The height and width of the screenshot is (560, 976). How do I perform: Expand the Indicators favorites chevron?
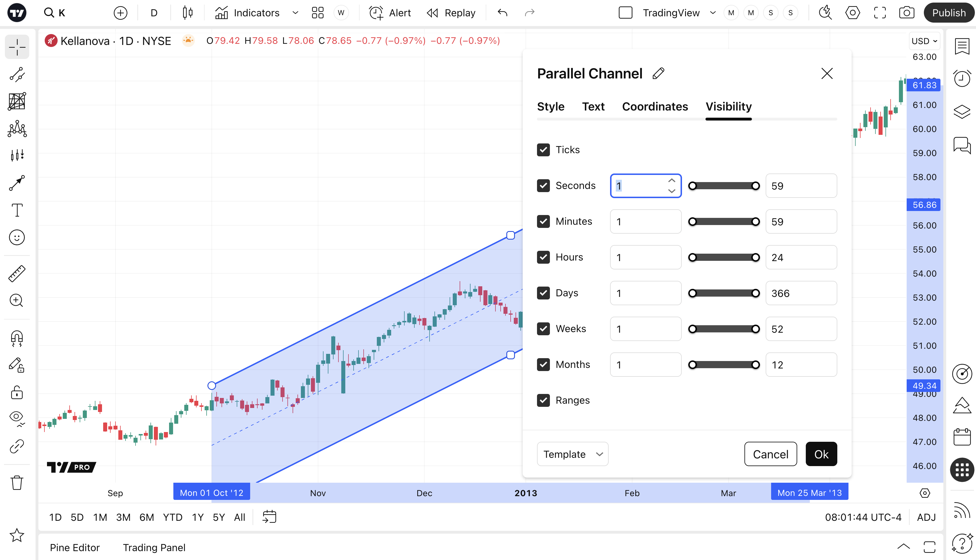pos(295,13)
